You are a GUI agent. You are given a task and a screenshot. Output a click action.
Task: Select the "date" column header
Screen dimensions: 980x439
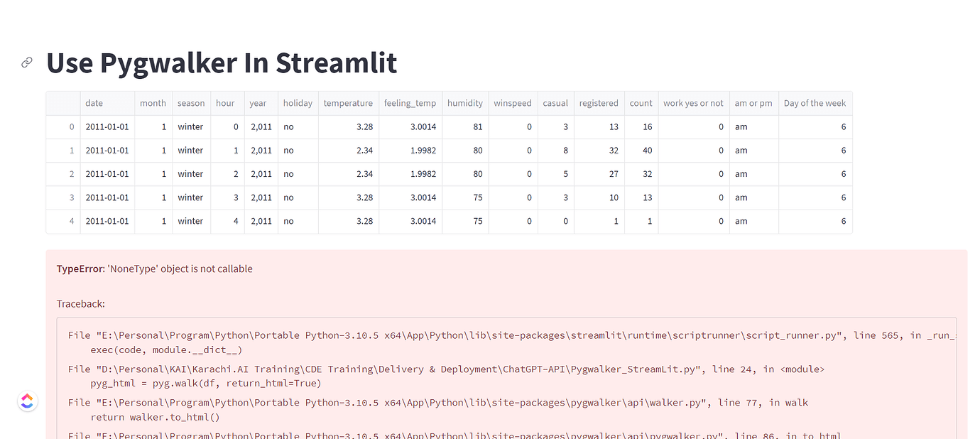(x=94, y=103)
